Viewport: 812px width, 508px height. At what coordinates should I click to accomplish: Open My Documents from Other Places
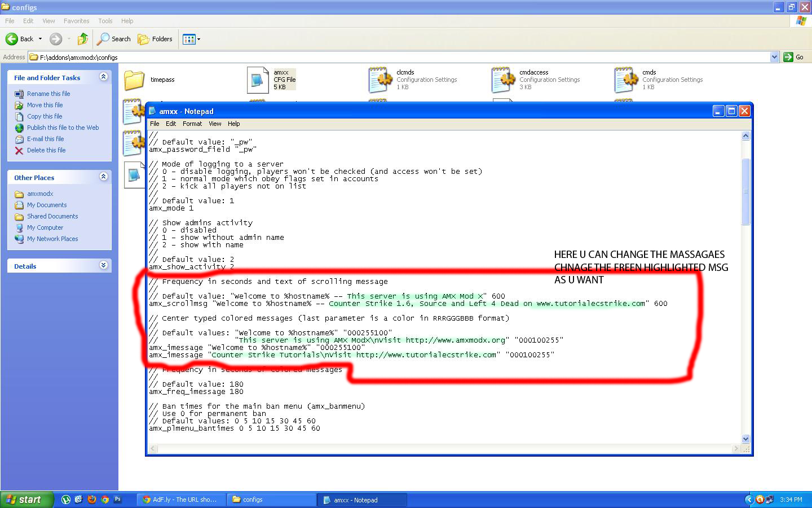click(47, 205)
